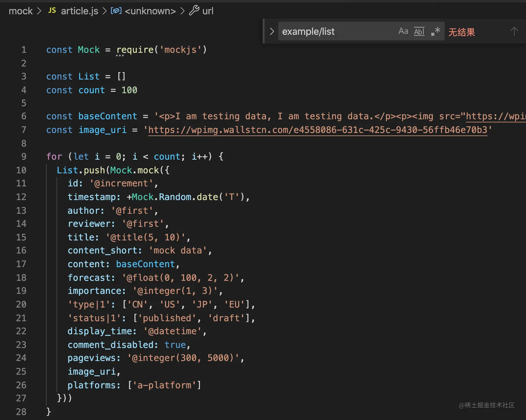Click line number 1 in the gutter
This screenshot has width=526, height=420.
pyautogui.click(x=24, y=50)
